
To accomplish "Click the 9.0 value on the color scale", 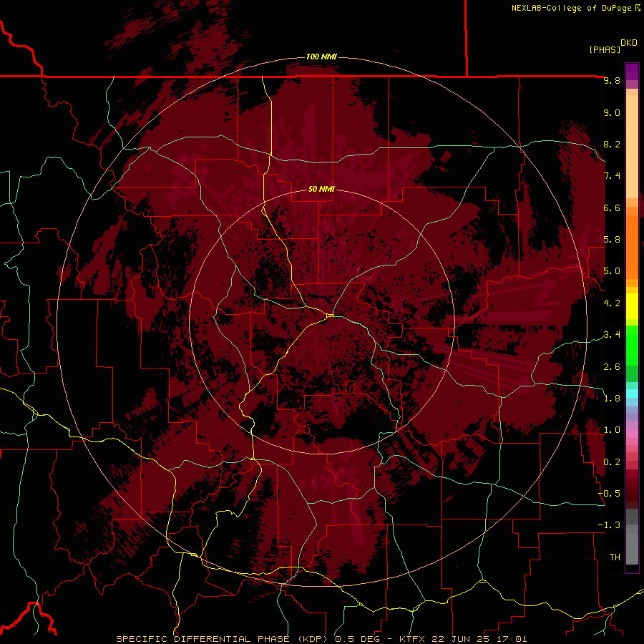I will coord(612,112).
